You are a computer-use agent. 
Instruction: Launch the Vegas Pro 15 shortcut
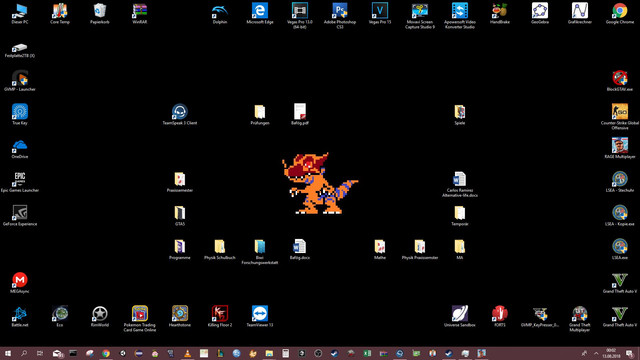tap(380, 13)
